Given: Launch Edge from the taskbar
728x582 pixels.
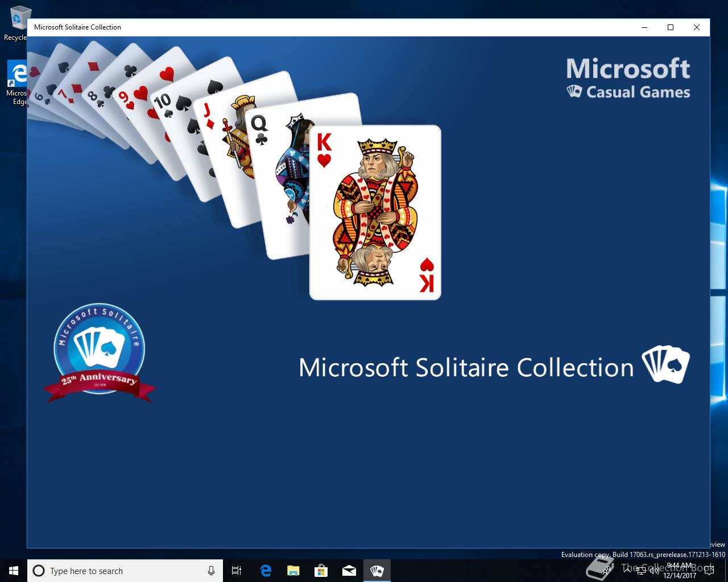Looking at the screenshot, I should point(266,571).
